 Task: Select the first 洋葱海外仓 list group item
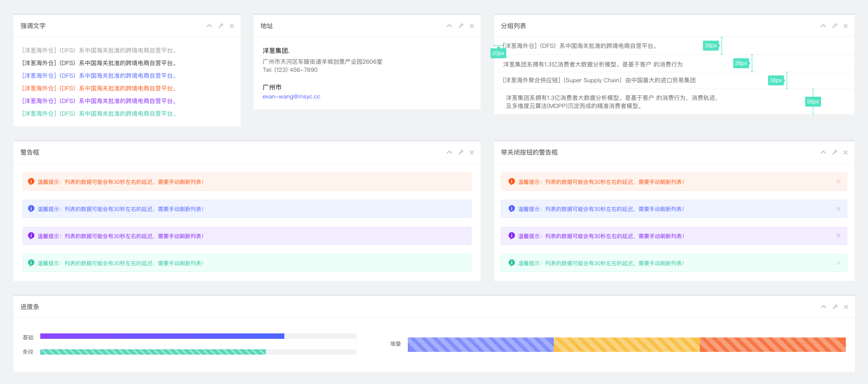click(x=581, y=46)
